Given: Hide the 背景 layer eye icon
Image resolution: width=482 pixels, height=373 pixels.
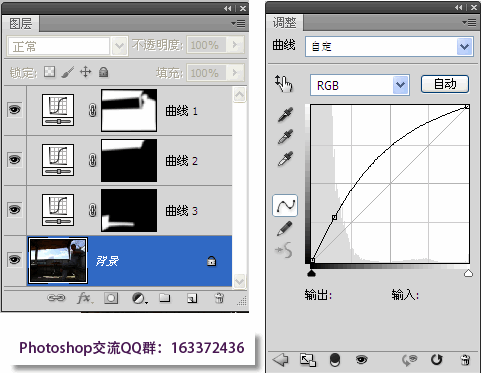Looking at the screenshot, I should pos(14,260).
